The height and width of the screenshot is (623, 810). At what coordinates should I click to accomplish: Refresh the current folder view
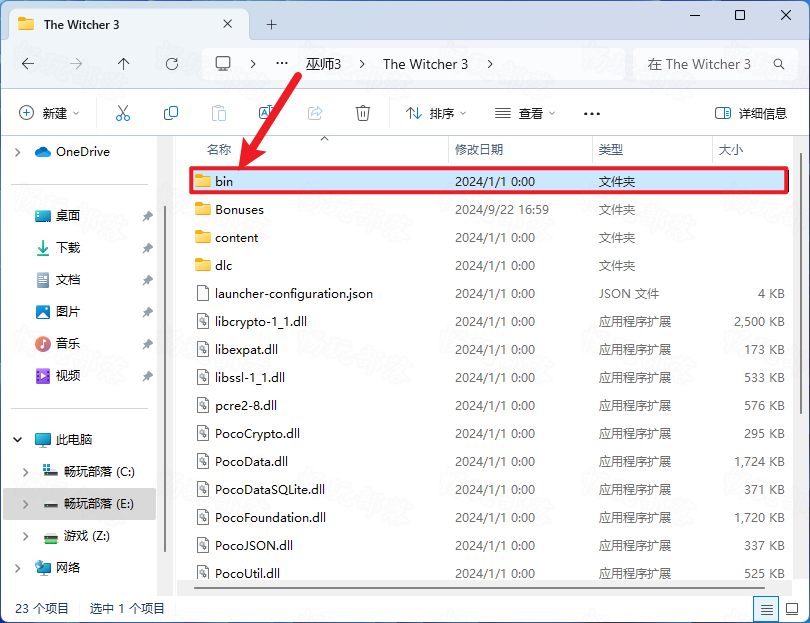[172, 64]
